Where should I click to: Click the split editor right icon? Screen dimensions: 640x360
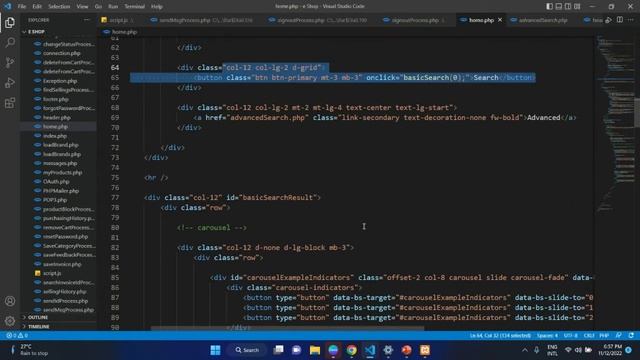pos(620,20)
